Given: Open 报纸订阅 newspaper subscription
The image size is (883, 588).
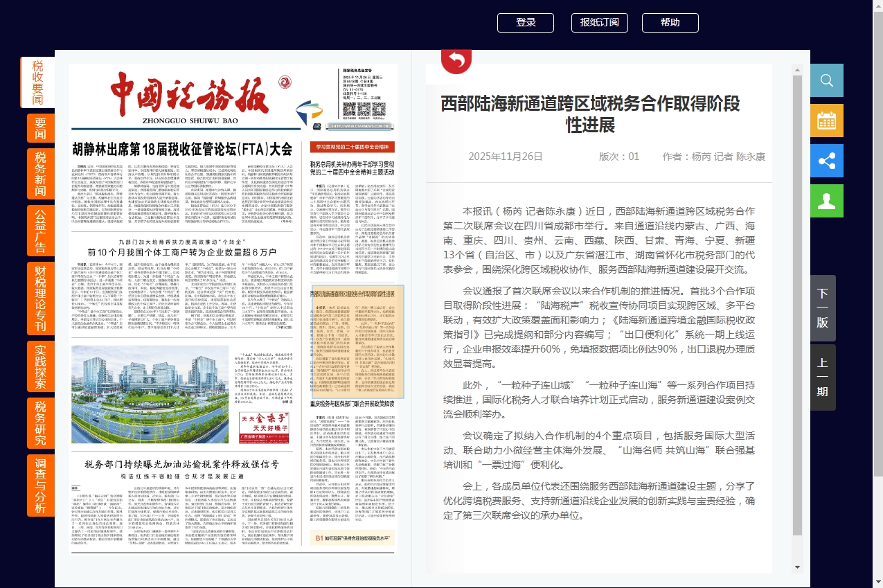Looking at the screenshot, I should [599, 22].
